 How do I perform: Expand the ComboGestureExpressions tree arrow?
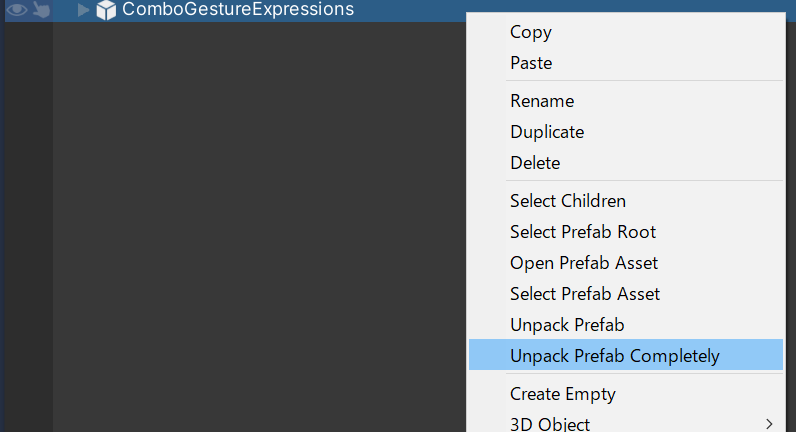(84, 10)
